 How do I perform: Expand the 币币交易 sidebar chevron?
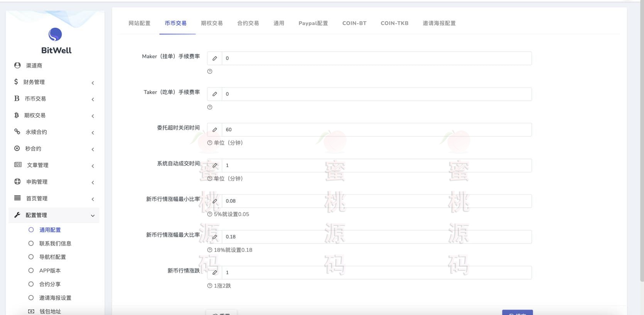tap(93, 99)
